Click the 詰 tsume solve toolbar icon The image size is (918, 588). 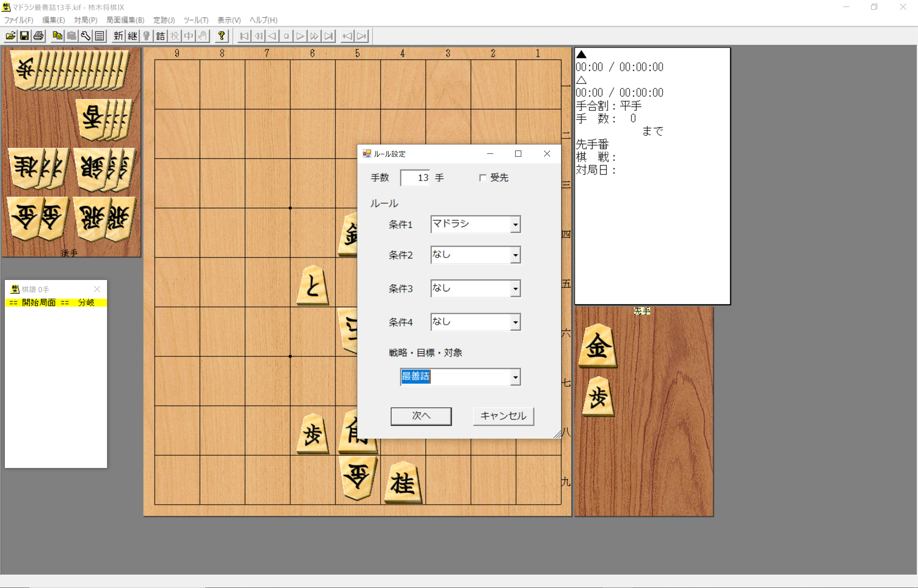(x=160, y=36)
